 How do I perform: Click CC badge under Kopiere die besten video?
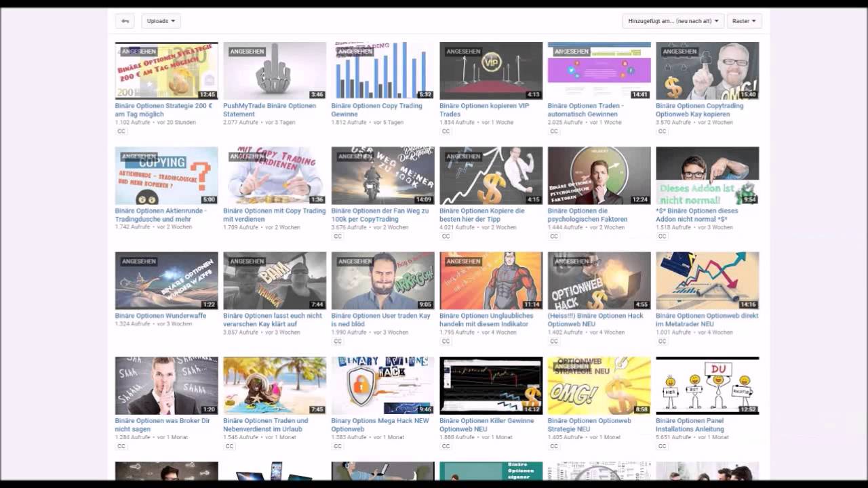click(x=446, y=237)
